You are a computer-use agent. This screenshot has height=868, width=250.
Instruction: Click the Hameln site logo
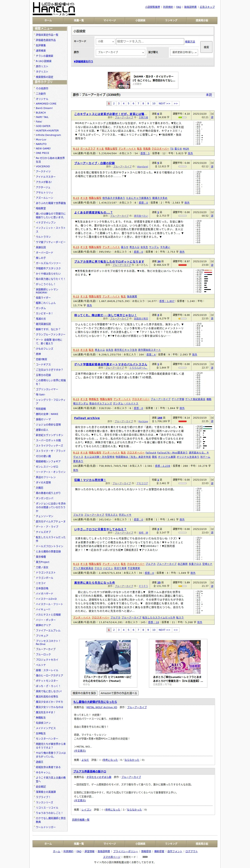tap(54, 8)
